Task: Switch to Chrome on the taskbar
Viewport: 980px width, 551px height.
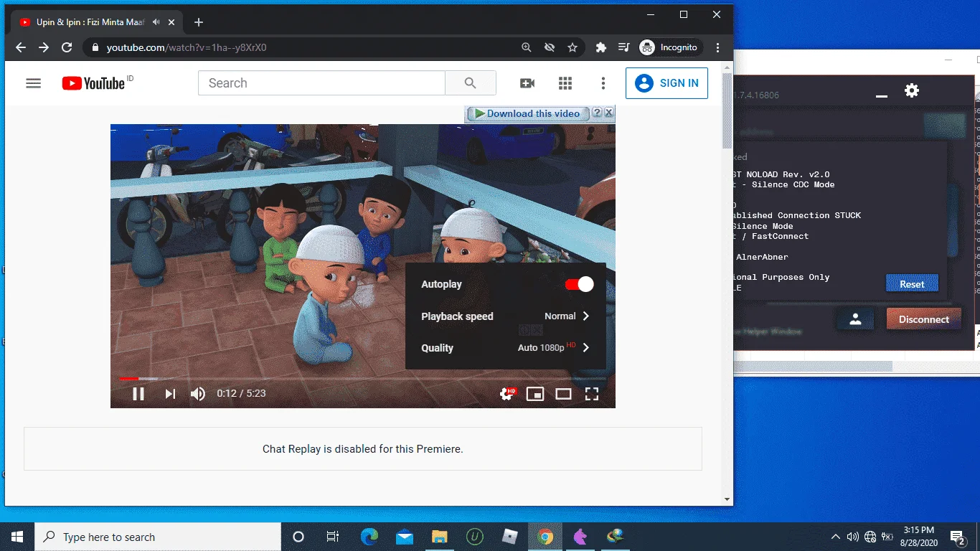Action: point(545,537)
